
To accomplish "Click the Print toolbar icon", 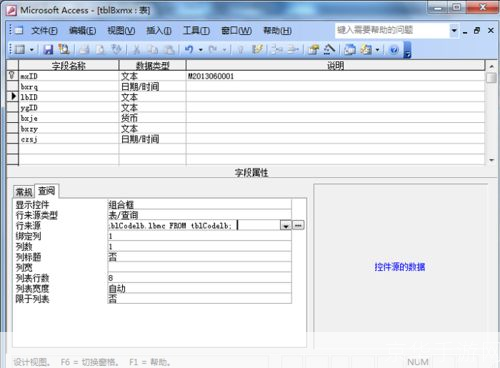I will 84,50.
